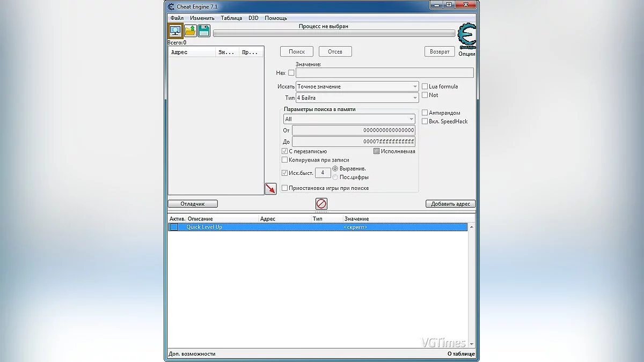This screenshot has width=644, height=362.
Task: Open the process list via computer icon
Action: (x=175, y=30)
